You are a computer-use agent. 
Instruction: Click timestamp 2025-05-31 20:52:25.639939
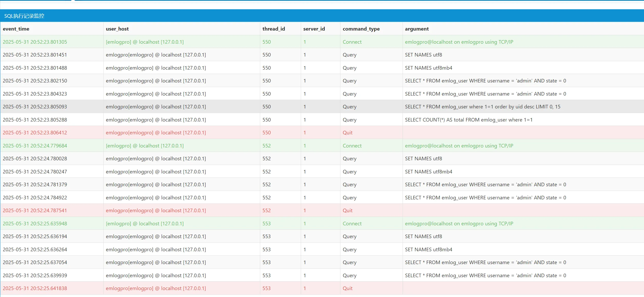point(35,275)
